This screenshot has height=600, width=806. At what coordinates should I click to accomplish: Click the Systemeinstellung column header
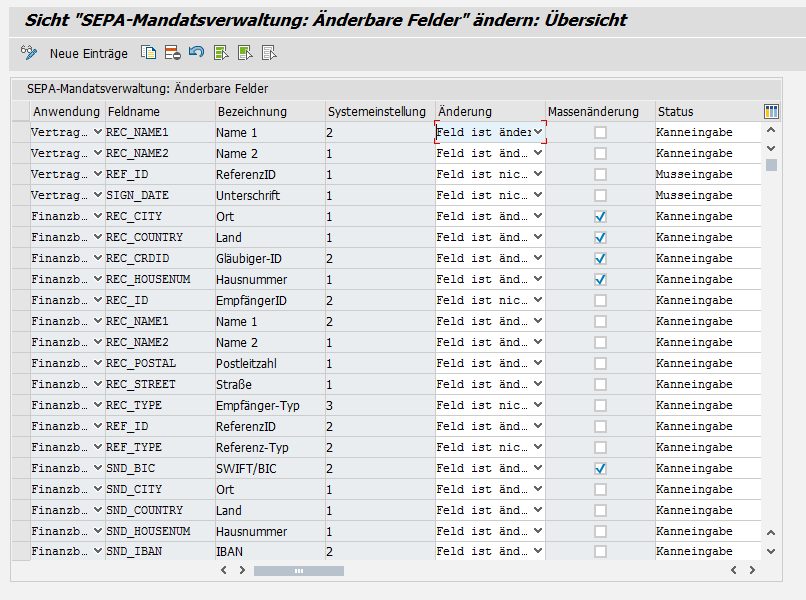[377, 111]
